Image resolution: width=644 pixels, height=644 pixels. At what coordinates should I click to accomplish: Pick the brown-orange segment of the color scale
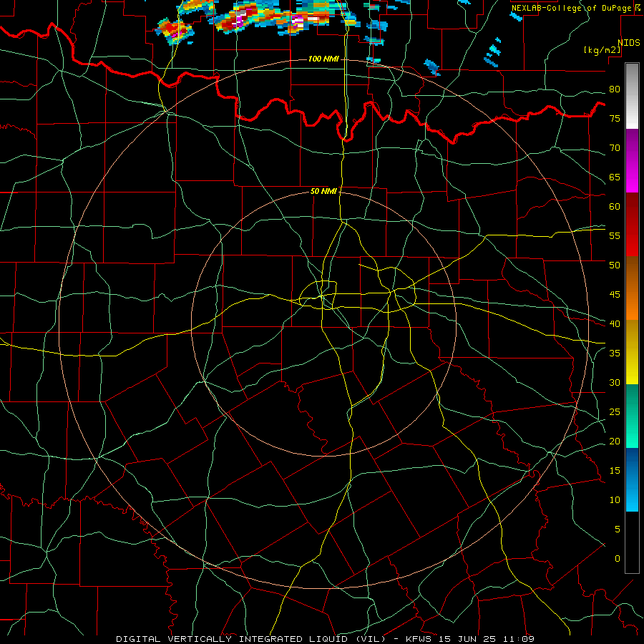tap(632, 288)
